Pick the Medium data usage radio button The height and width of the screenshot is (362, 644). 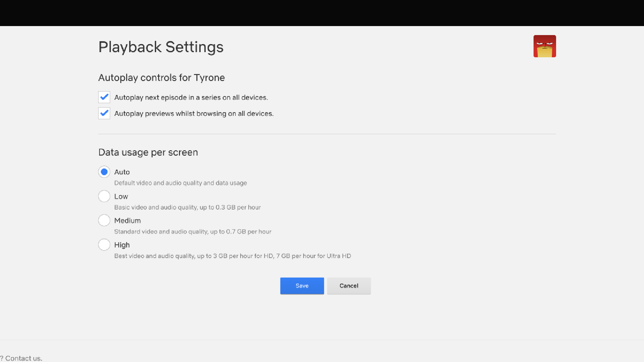pos(104,220)
